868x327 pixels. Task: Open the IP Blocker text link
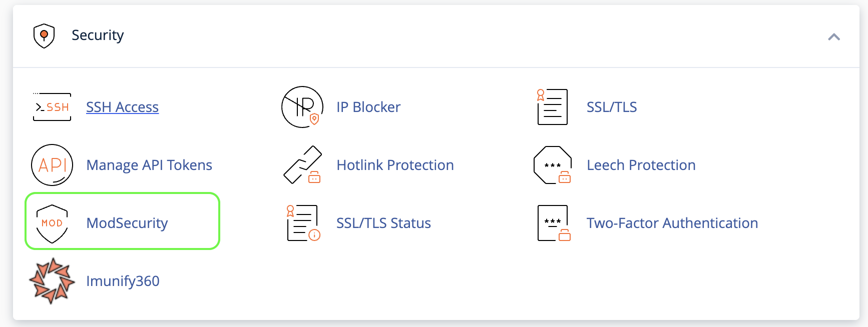click(368, 107)
